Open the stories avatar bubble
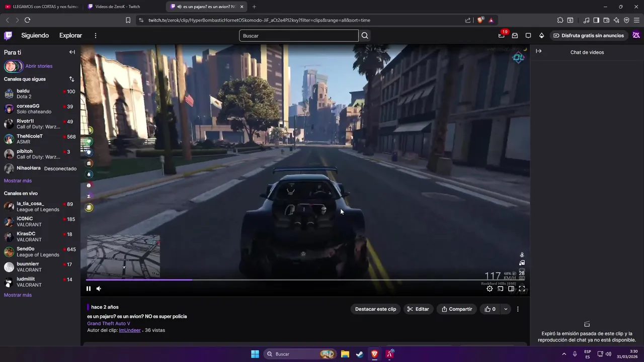This screenshot has width=644, height=362. [x=14, y=66]
